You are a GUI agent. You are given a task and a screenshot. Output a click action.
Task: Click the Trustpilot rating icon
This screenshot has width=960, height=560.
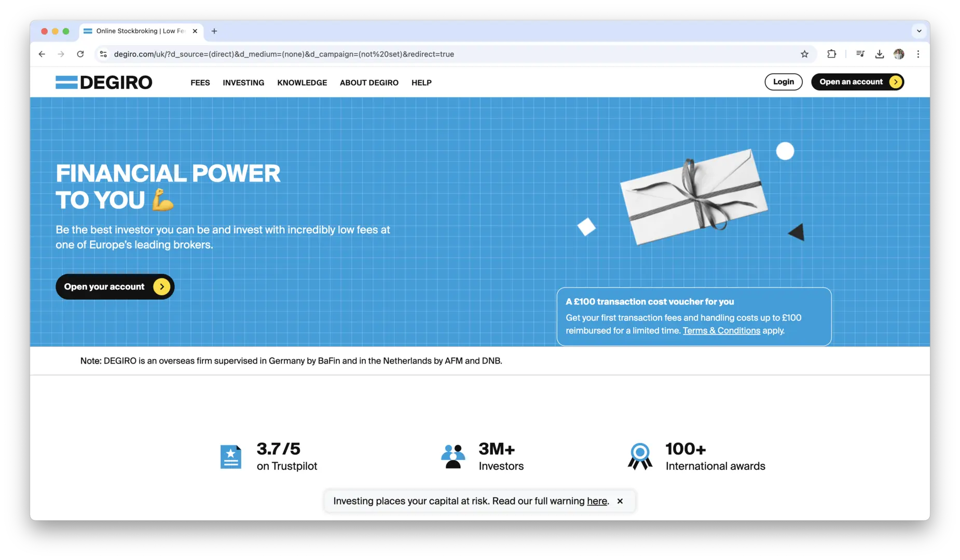[231, 457]
